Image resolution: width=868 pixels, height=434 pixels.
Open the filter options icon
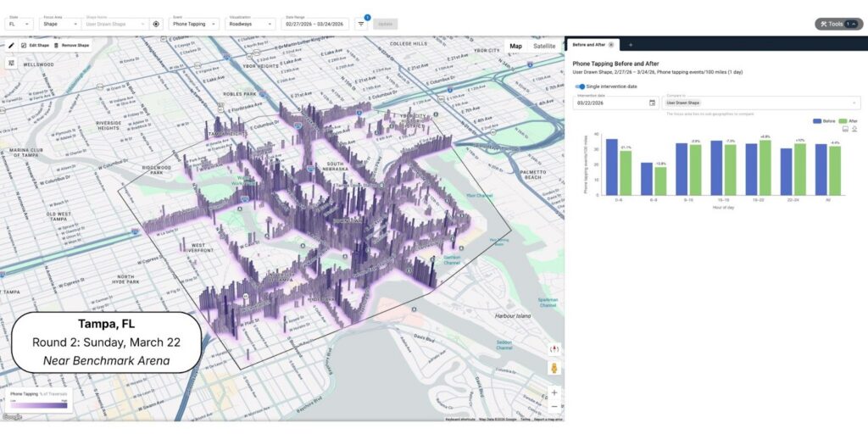coord(361,25)
